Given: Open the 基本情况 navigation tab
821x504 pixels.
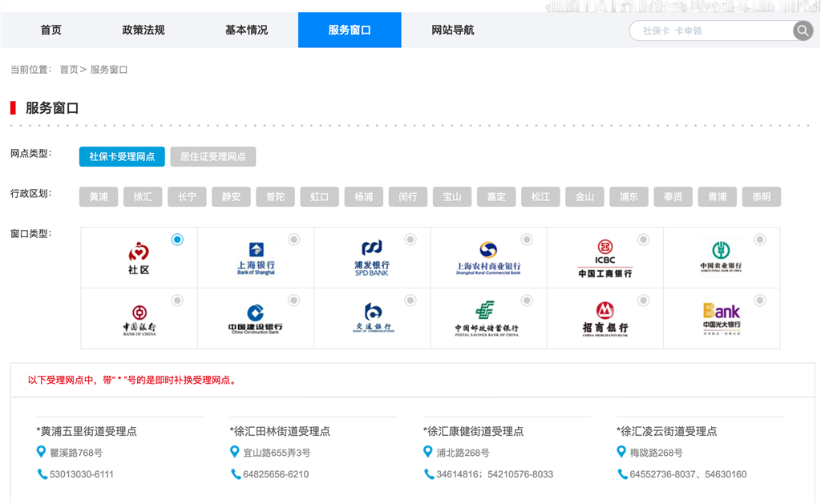Looking at the screenshot, I should (247, 30).
